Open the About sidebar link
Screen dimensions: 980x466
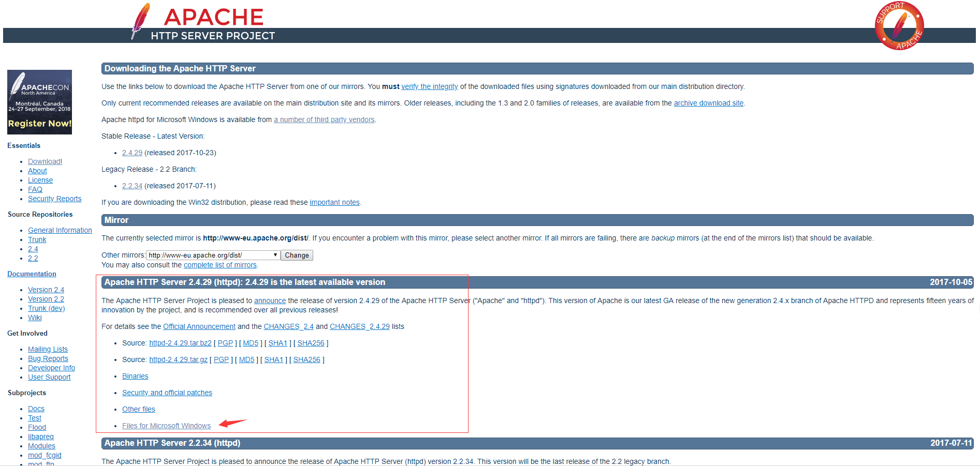click(37, 171)
